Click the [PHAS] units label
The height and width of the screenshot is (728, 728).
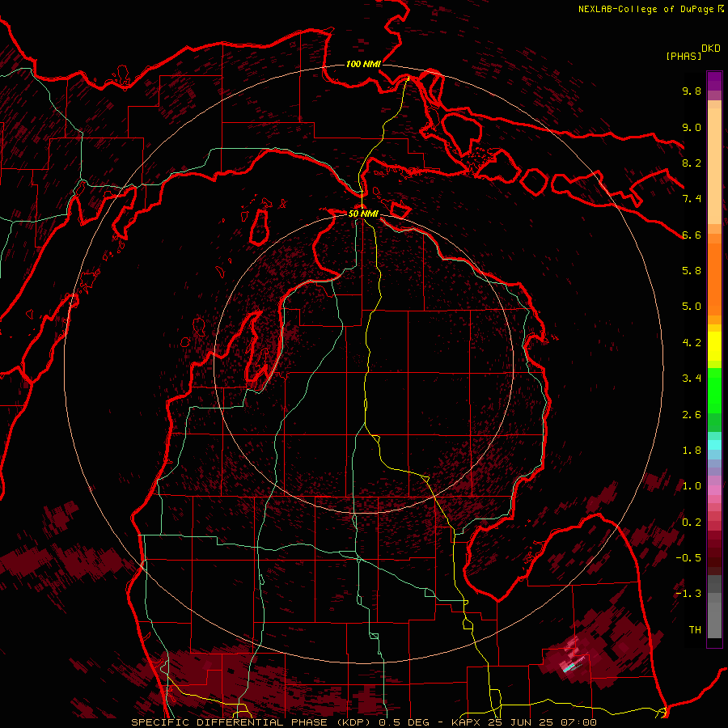pyautogui.click(x=684, y=57)
